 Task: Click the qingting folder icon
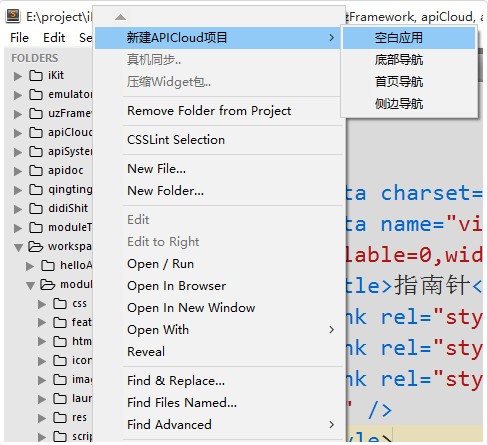[x=36, y=190]
